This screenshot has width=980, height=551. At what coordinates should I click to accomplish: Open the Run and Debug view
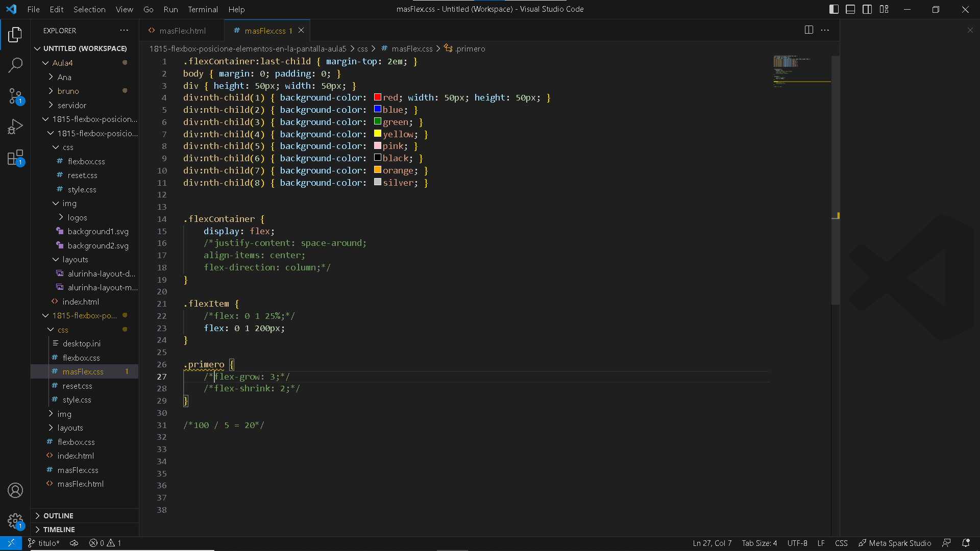tap(15, 127)
